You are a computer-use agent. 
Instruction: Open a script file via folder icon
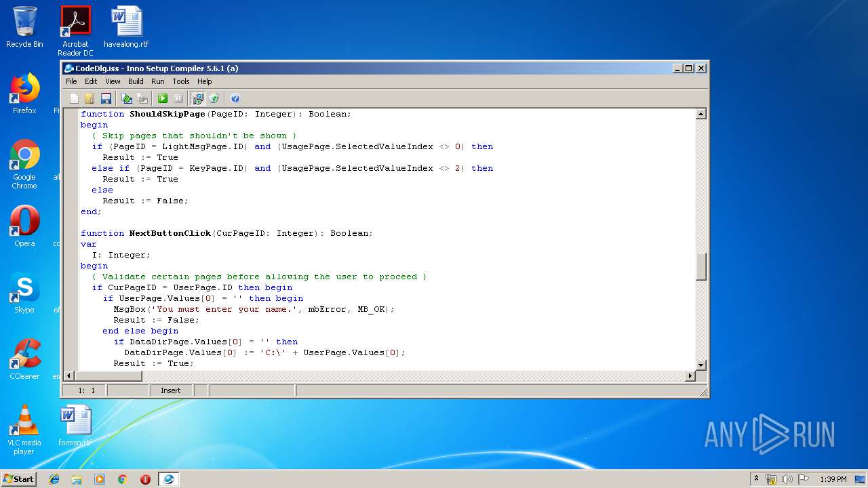coord(90,98)
